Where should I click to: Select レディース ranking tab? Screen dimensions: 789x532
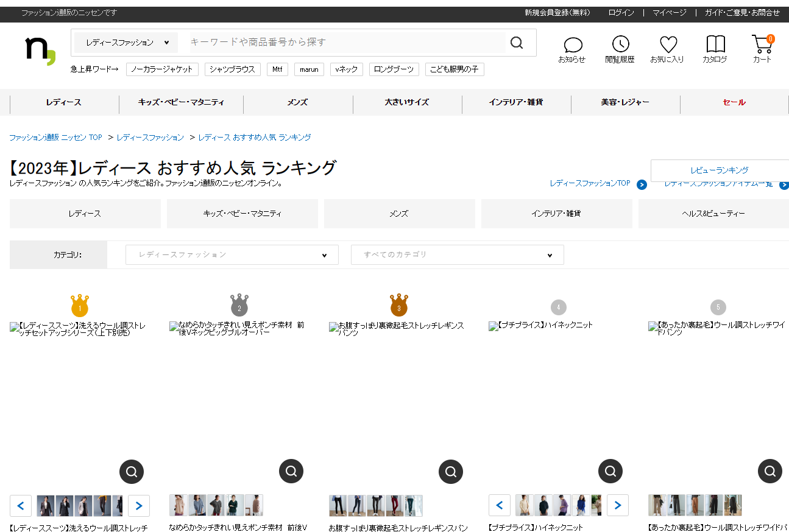(x=85, y=214)
